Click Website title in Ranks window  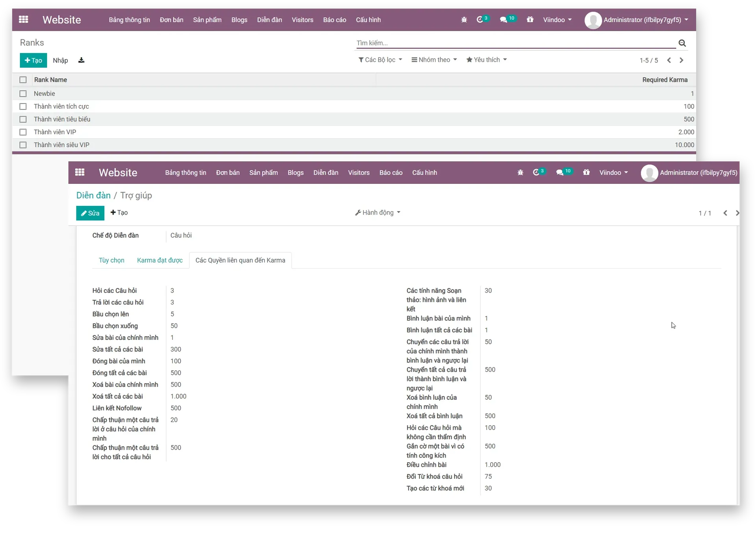[62, 20]
